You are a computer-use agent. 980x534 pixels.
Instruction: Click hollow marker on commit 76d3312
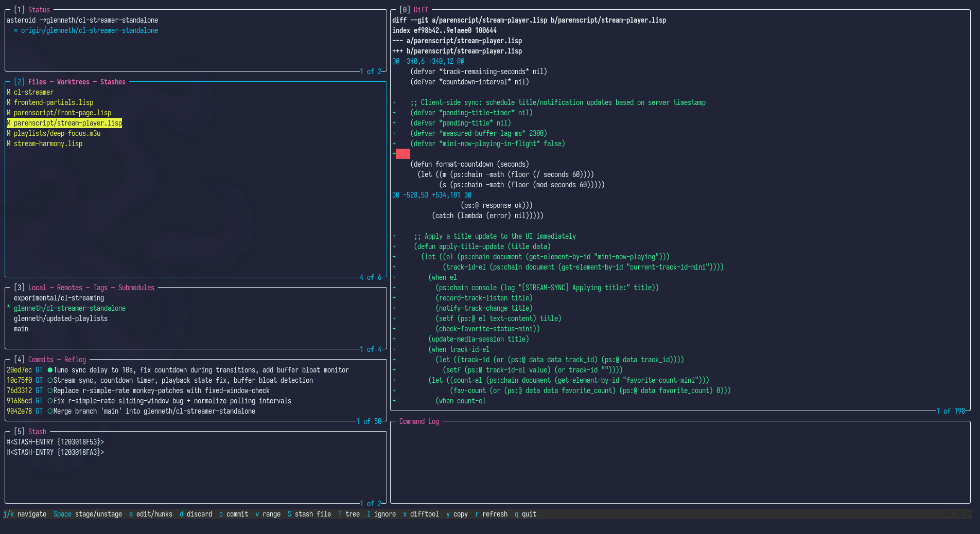point(50,390)
